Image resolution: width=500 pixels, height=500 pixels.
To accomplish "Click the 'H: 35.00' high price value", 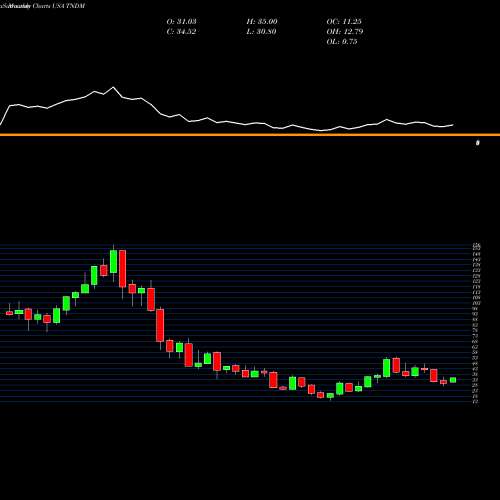I will pos(262,22).
